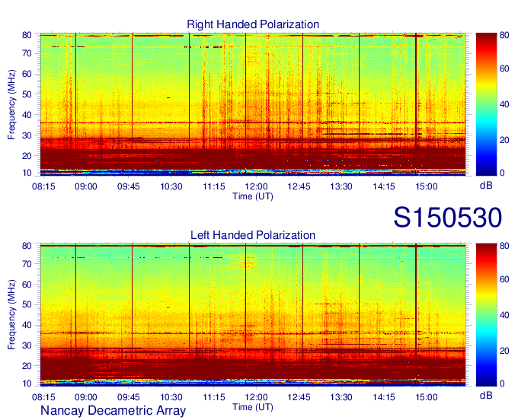
Task: Click the 13:30 tick of the bottom plot
Action: (x=341, y=397)
